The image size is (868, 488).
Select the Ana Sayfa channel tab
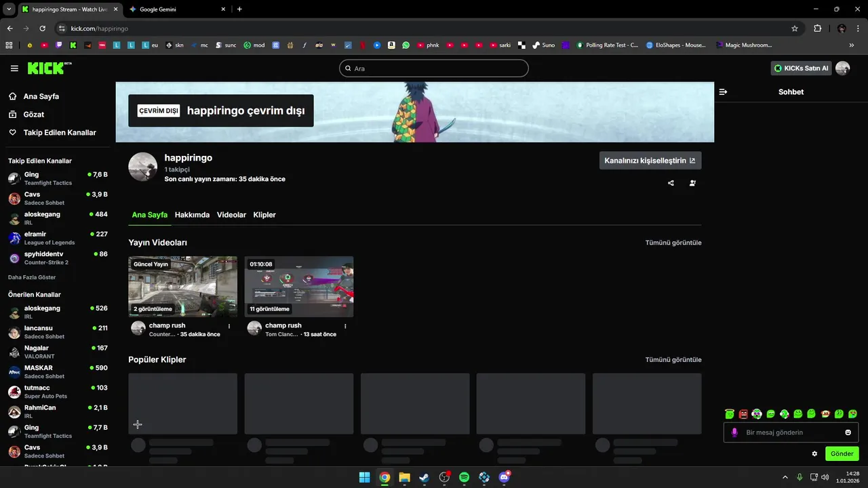pos(149,215)
